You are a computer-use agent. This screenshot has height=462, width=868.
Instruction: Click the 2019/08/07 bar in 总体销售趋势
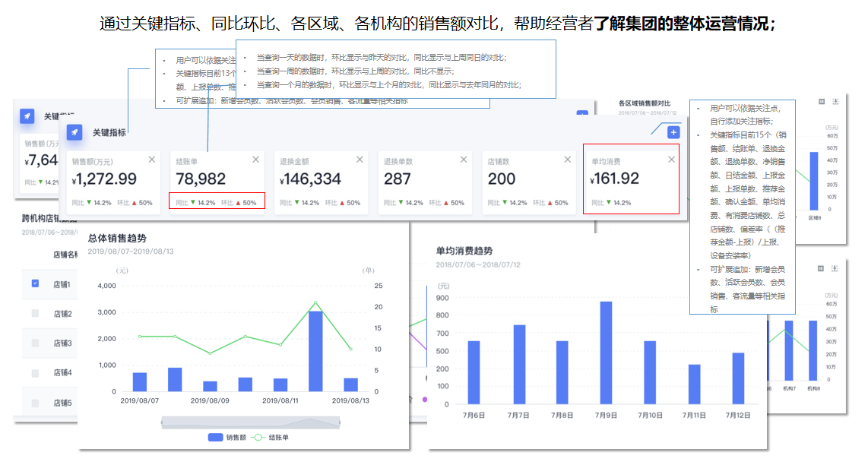point(140,382)
